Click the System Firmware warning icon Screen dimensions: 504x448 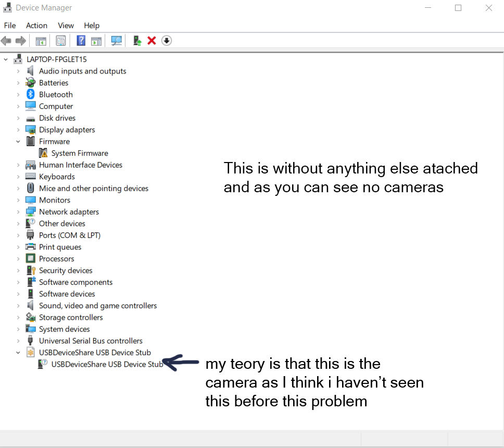(x=43, y=153)
